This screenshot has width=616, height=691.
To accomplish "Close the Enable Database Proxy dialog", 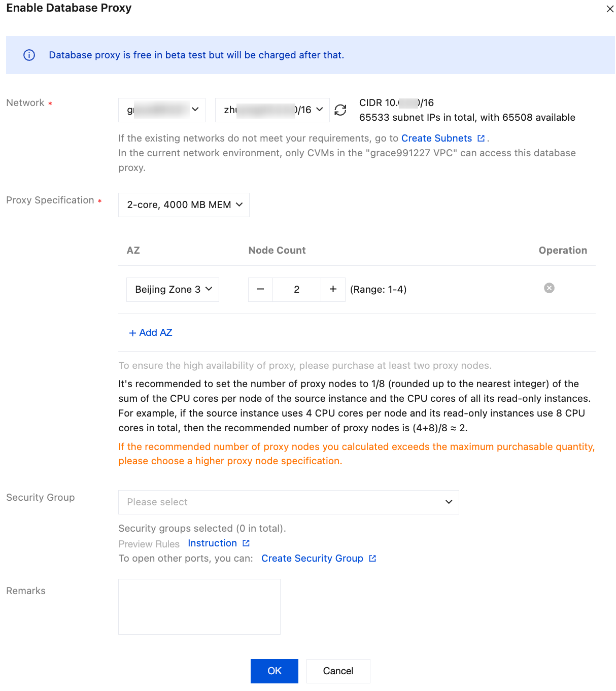I will pyautogui.click(x=610, y=9).
